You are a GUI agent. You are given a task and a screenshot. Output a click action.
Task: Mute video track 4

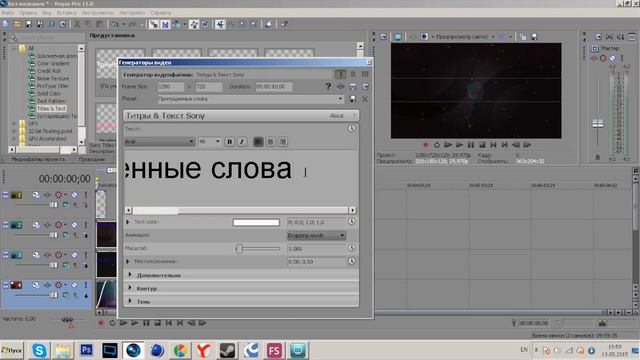pos(75,285)
